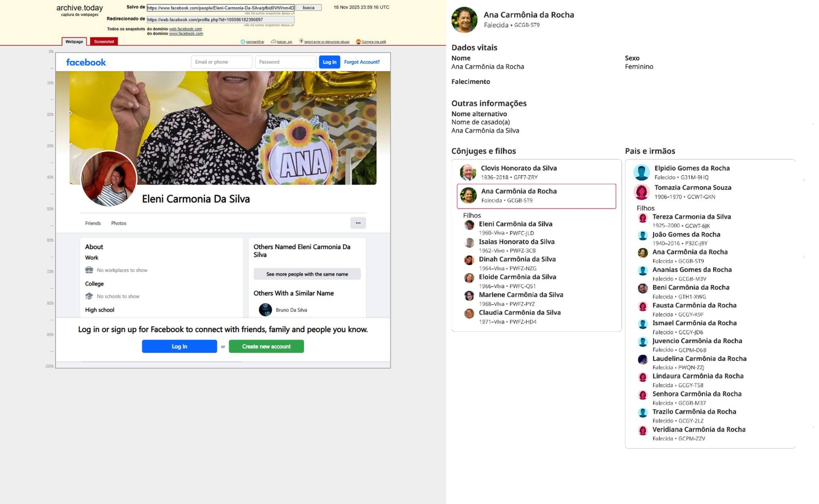
Task: Click the green Create new account button
Action: coord(266,346)
